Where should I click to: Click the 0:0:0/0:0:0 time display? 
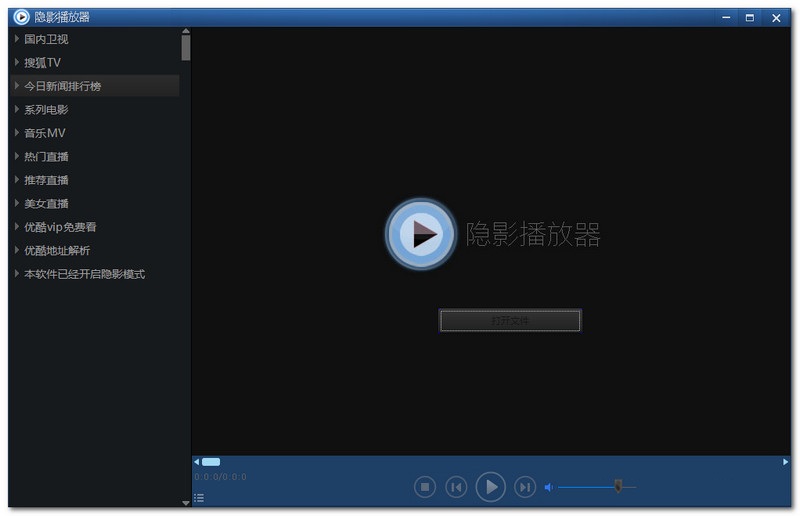click(x=220, y=477)
